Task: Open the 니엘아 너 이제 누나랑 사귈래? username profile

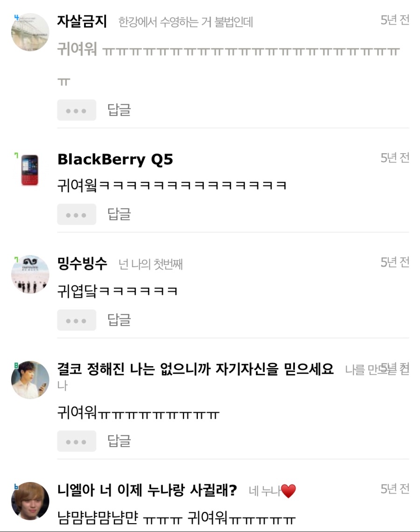Action: [x=147, y=490]
